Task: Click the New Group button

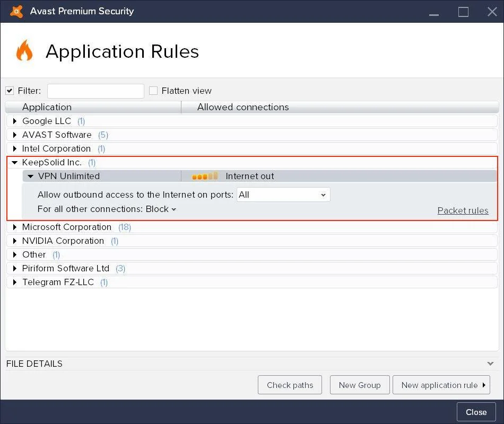Action: tap(359, 385)
